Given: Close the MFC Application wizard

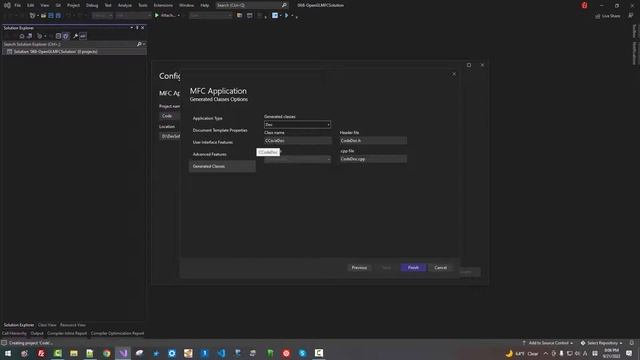Looking at the screenshot, I should [454, 74].
